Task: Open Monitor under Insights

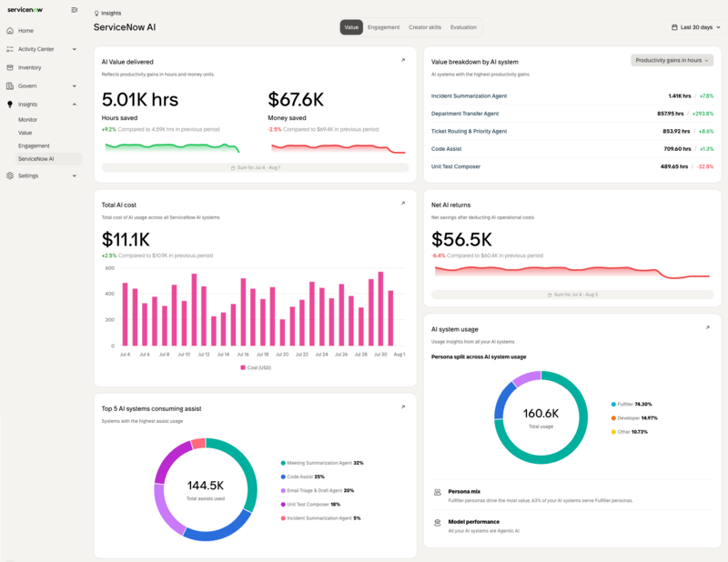Action: click(28, 120)
